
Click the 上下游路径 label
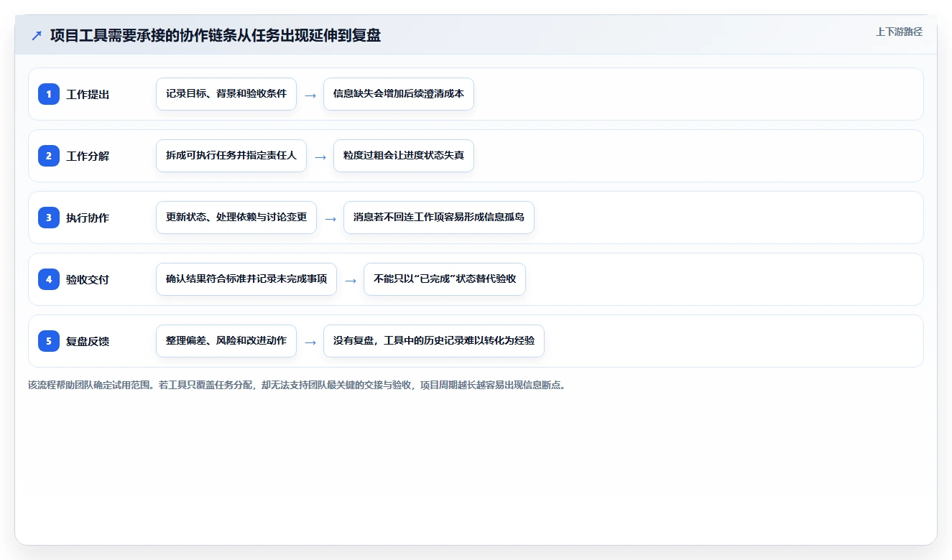point(899,32)
